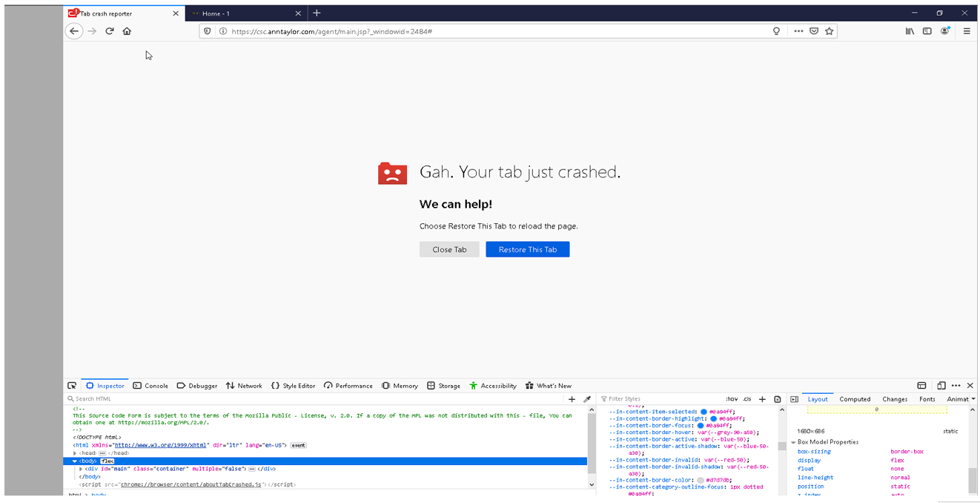The height and width of the screenshot is (503, 980).
Task: Open the Firefox hamburger menu
Action: tap(967, 31)
